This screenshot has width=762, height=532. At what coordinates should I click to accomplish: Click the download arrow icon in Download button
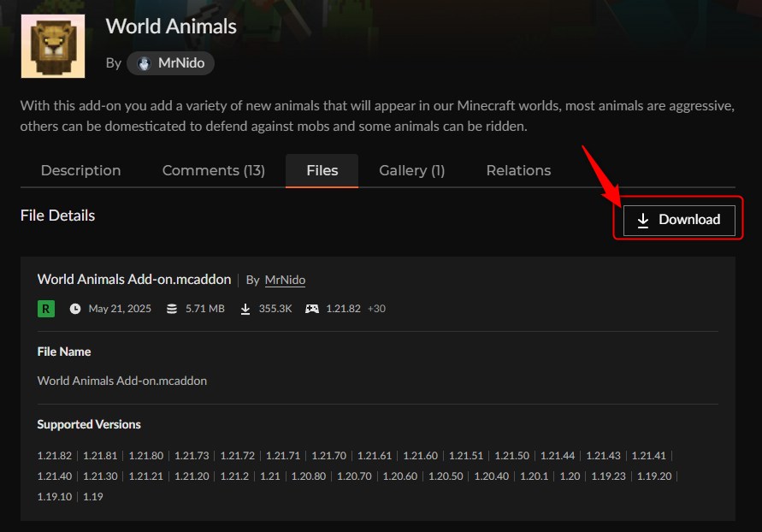click(x=643, y=220)
